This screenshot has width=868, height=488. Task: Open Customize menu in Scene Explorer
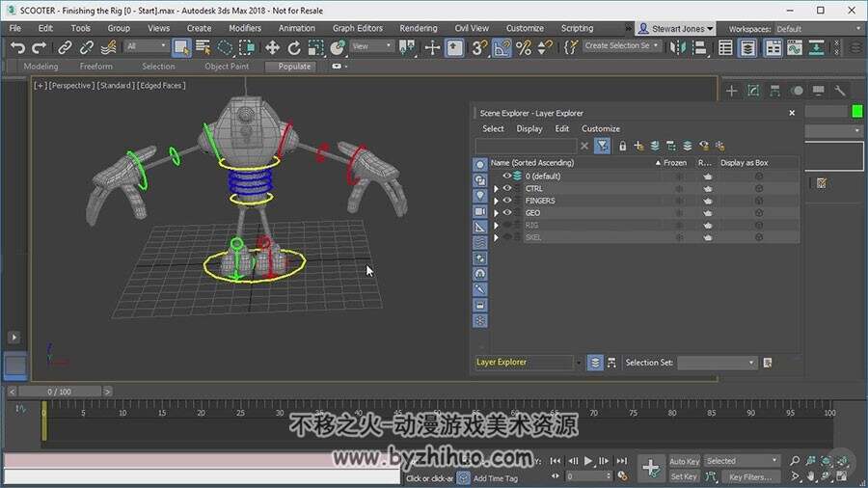[601, 128]
